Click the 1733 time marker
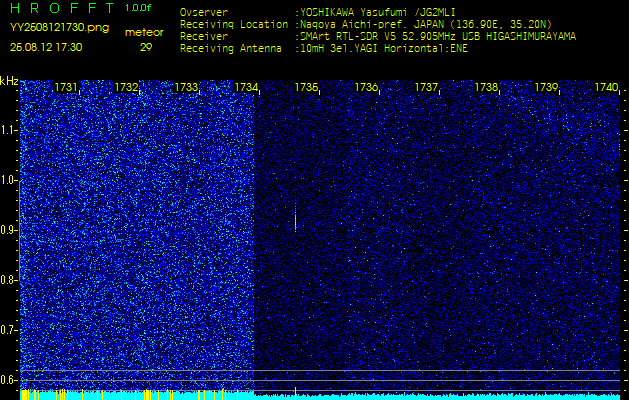Viewport: 629px width, 400px height. (186, 87)
